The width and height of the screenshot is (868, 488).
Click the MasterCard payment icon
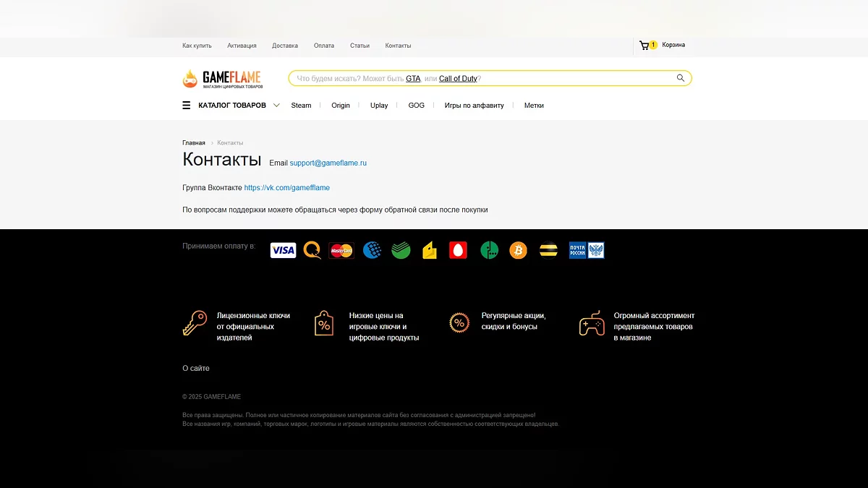pos(341,250)
